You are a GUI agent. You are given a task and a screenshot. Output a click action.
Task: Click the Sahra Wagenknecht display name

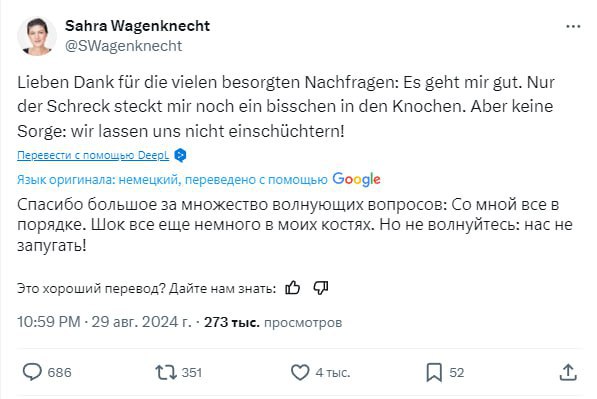[137, 26]
